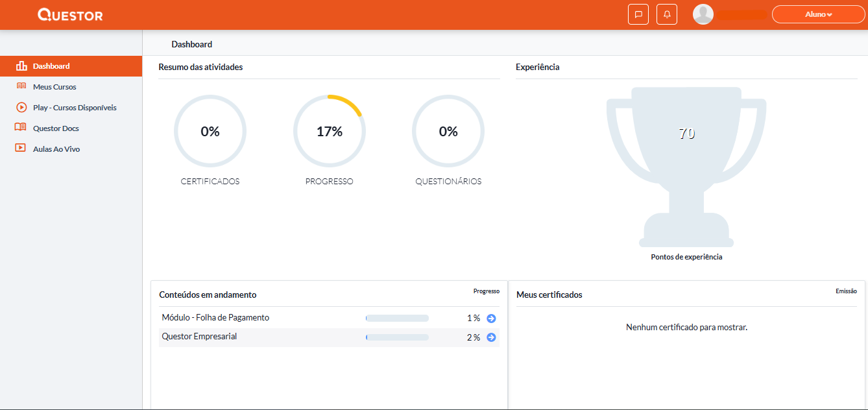Image resolution: width=868 pixels, height=410 pixels.
Task: Open the notifications bell icon
Action: 667,14
